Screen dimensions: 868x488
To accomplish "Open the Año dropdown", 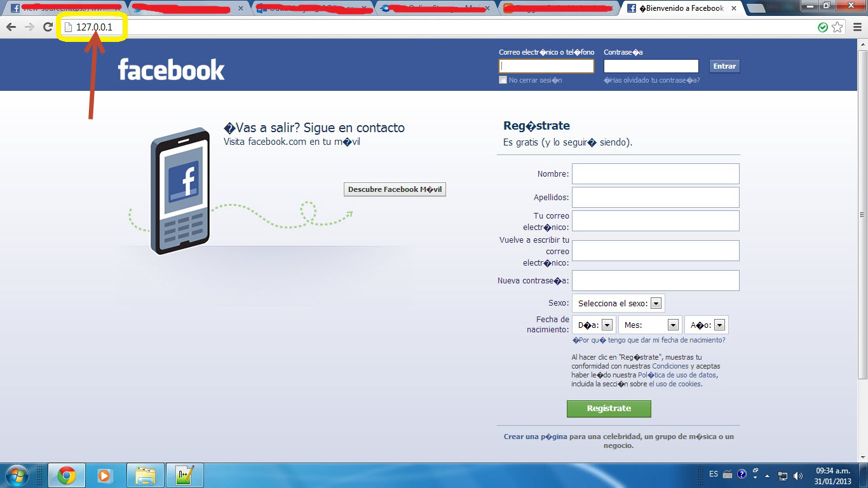I will [706, 325].
